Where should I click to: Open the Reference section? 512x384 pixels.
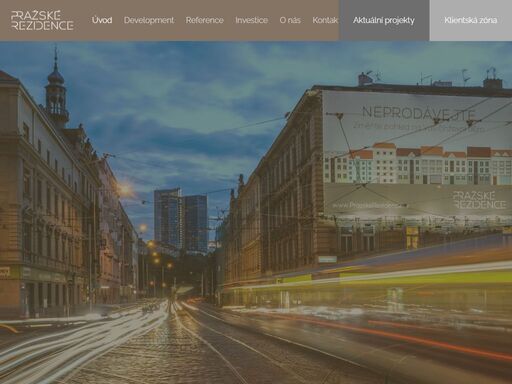[x=204, y=20]
